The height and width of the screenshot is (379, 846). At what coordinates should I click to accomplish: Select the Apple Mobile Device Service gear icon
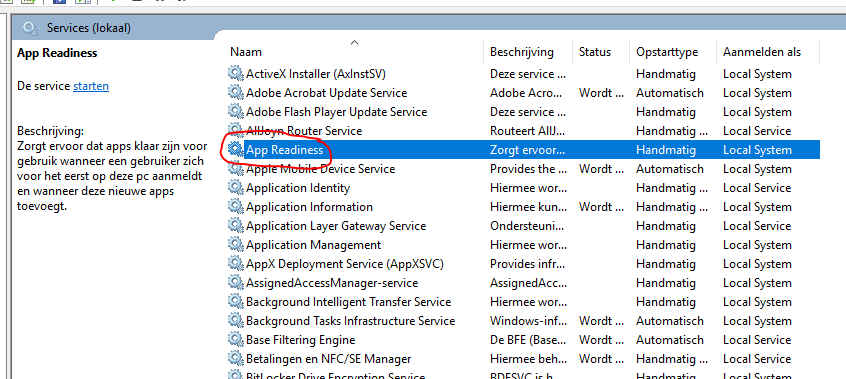[235, 168]
